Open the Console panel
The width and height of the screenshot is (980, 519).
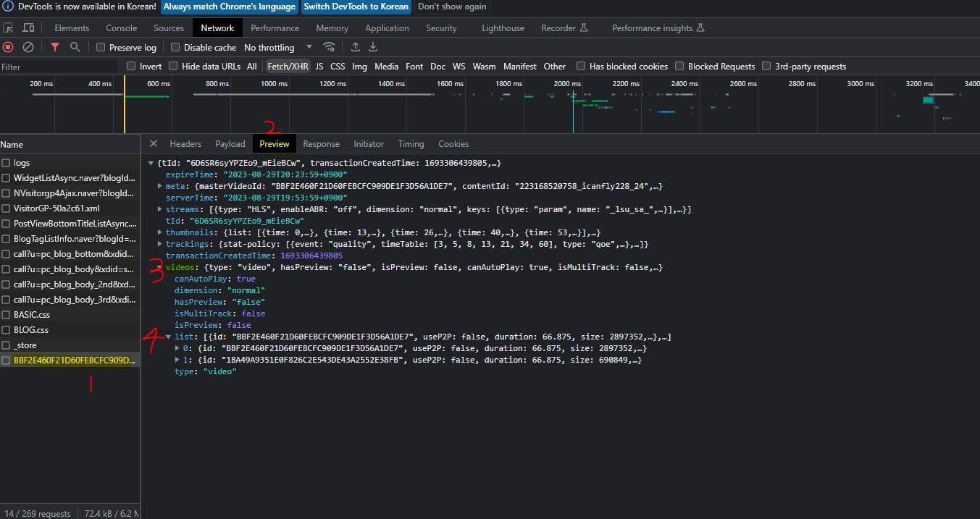point(122,28)
